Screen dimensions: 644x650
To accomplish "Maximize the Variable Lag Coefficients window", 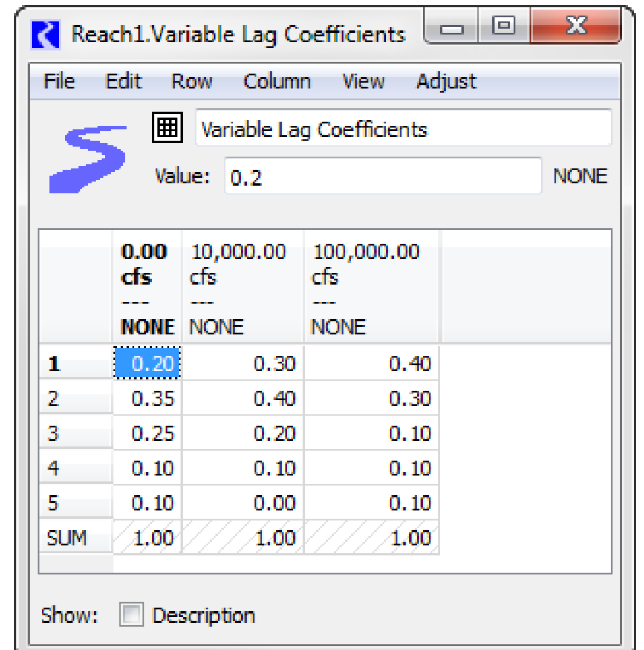I will tap(505, 27).
